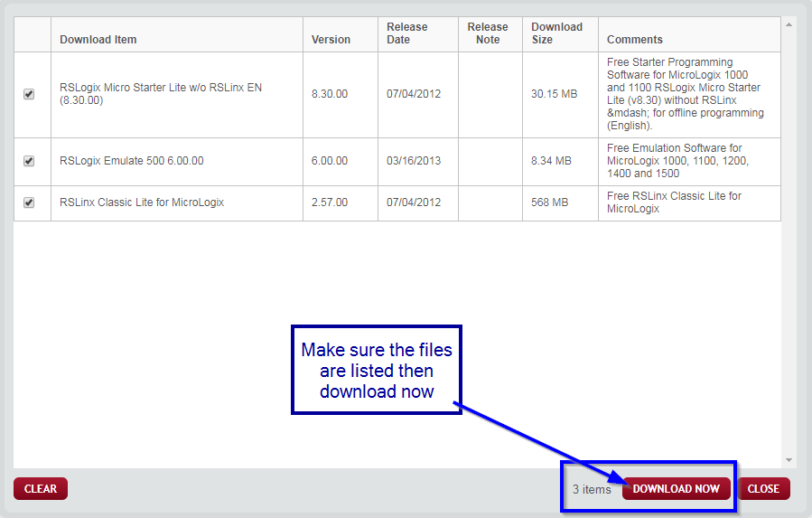Click the '3 items' count label
The height and width of the screenshot is (518, 812).
click(592, 489)
